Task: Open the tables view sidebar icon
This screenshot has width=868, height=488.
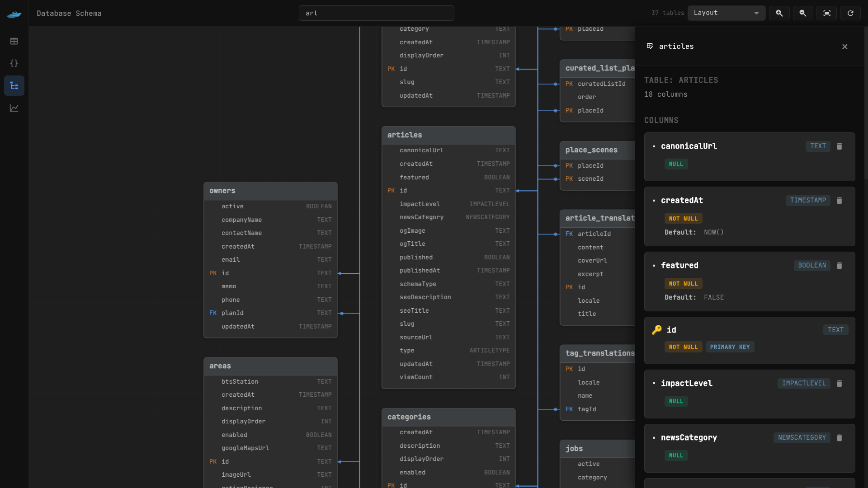Action: [14, 41]
